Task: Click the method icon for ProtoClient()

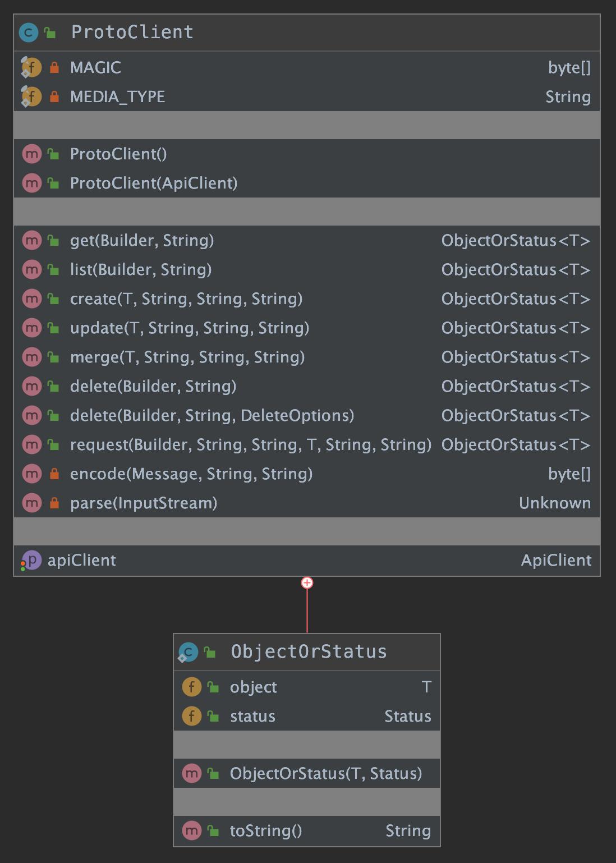Action: pyautogui.click(x=32, y=154)
